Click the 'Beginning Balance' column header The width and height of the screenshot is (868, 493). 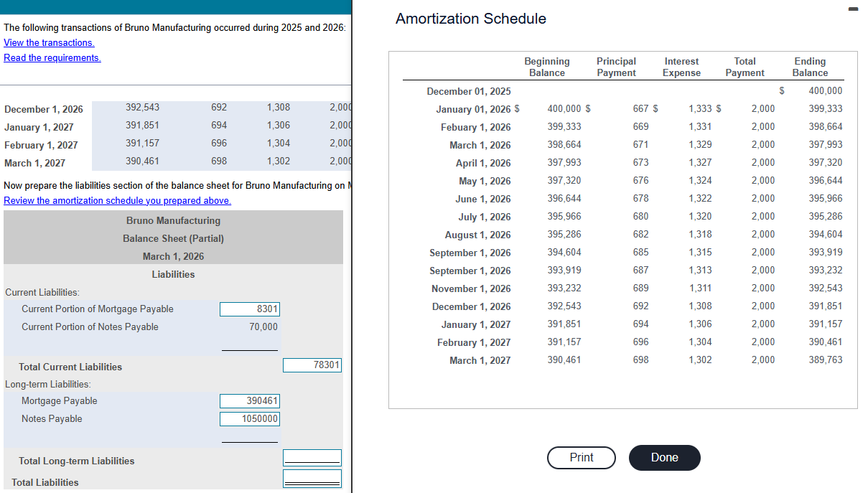[x=546, y=67]
